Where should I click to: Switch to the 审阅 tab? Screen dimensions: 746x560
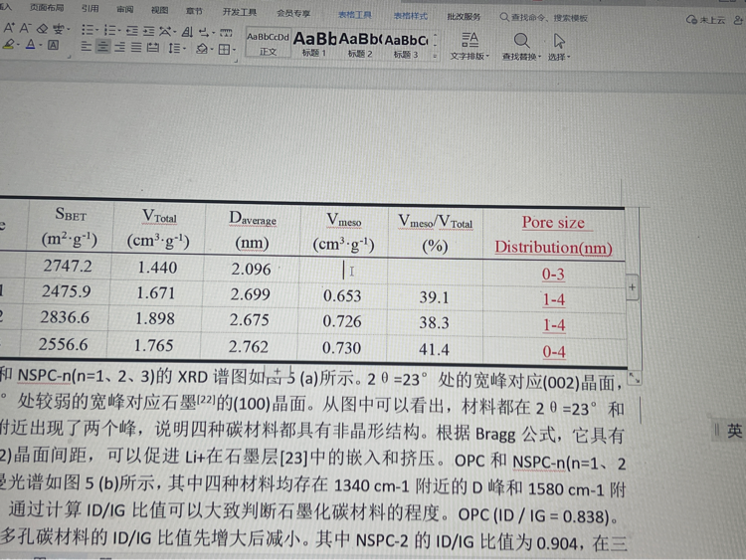(125, 9)
